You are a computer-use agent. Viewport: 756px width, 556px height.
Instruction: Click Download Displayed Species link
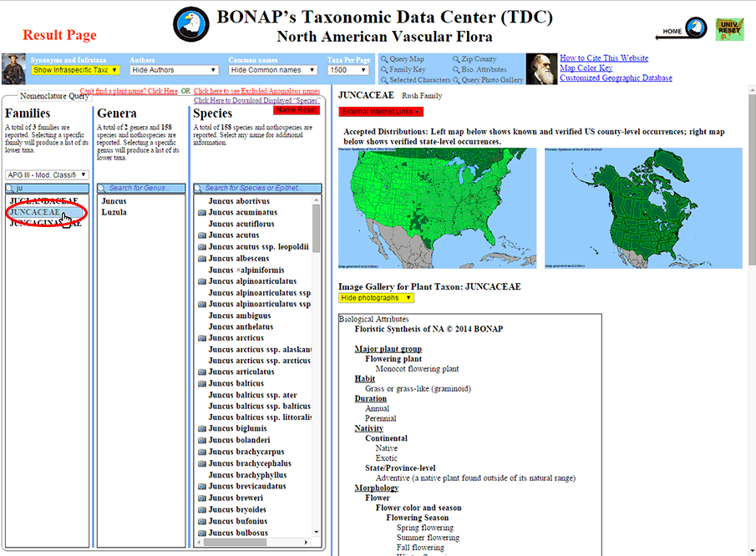pos(256,100)
